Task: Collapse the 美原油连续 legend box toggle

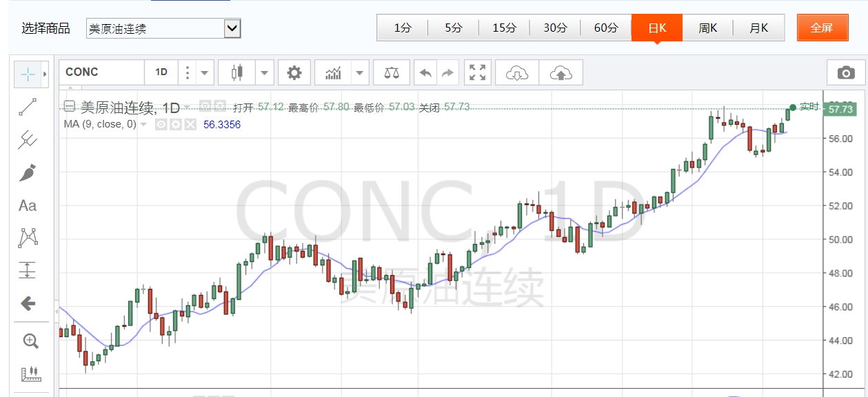Action: pos(69,107)
